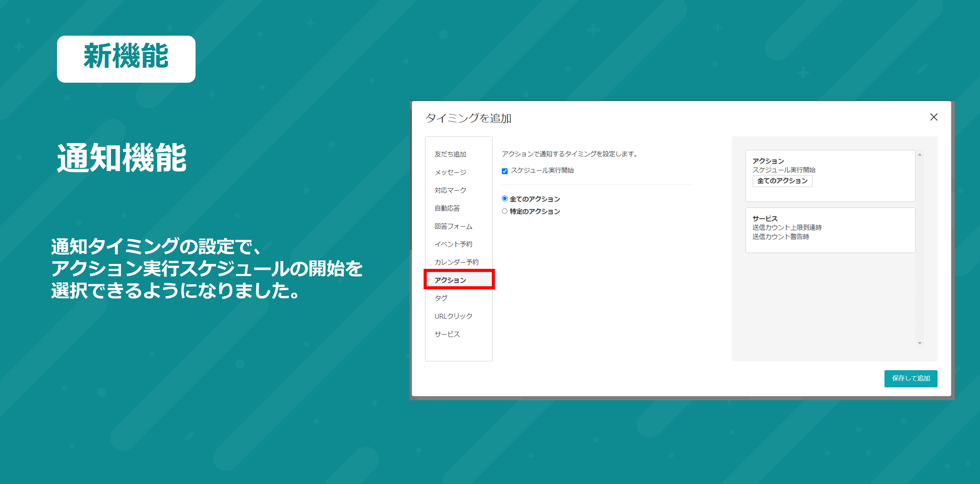980x484 pixels.
Task: Click the scroll down arrow in summary panel
Action: click(x=919, y=343)
